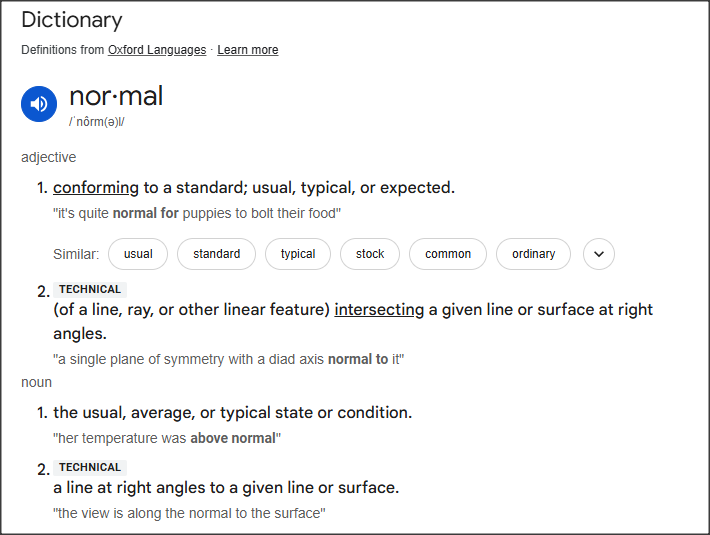Select the 'standard' synonym chip

(217, 254)
